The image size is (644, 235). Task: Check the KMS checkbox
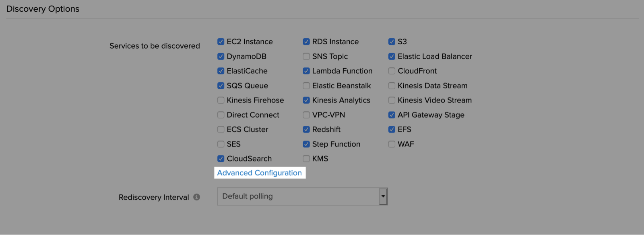point(306,159)
